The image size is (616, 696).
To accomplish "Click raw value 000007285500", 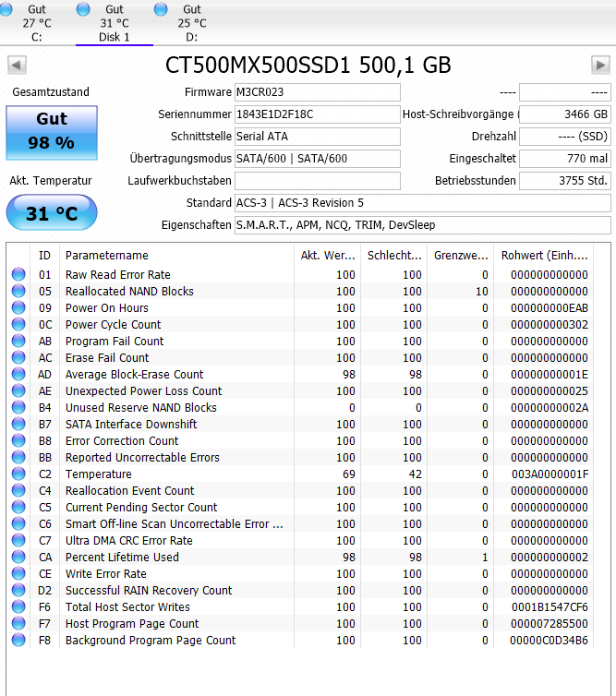I will [x=550, y=624].
